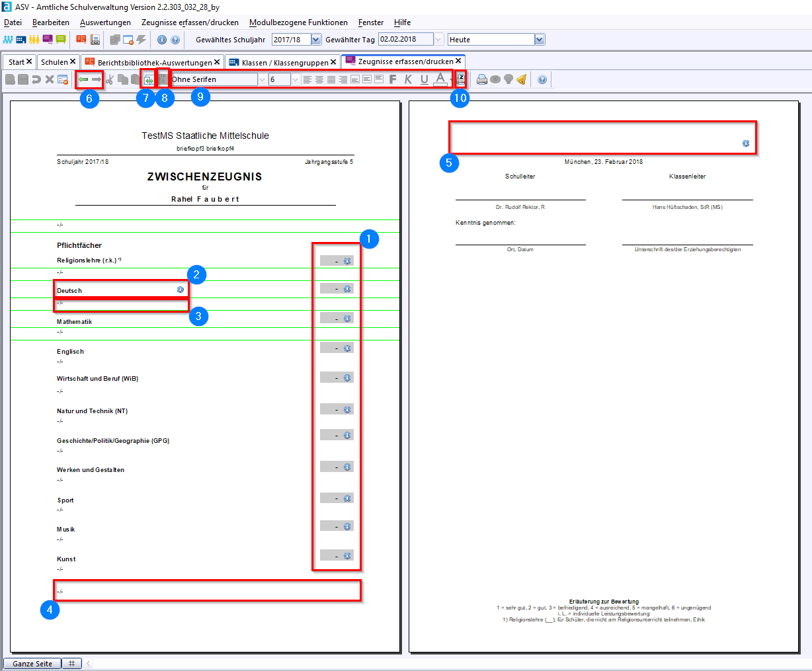Image resolution: width=812 pixels, height=671 pixels.
Task: Click the undo arrow icon in Zeugnisse toolbar
Action: 36,79
